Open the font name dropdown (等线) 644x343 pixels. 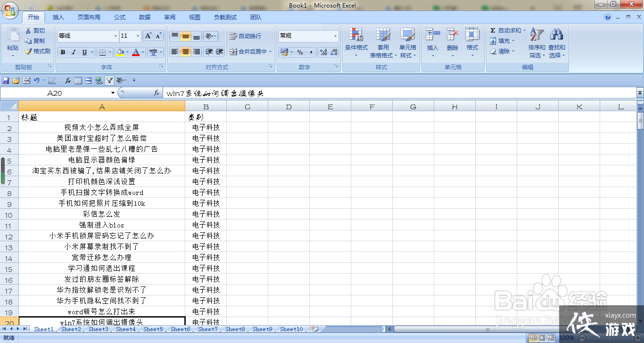coord(116,36)
